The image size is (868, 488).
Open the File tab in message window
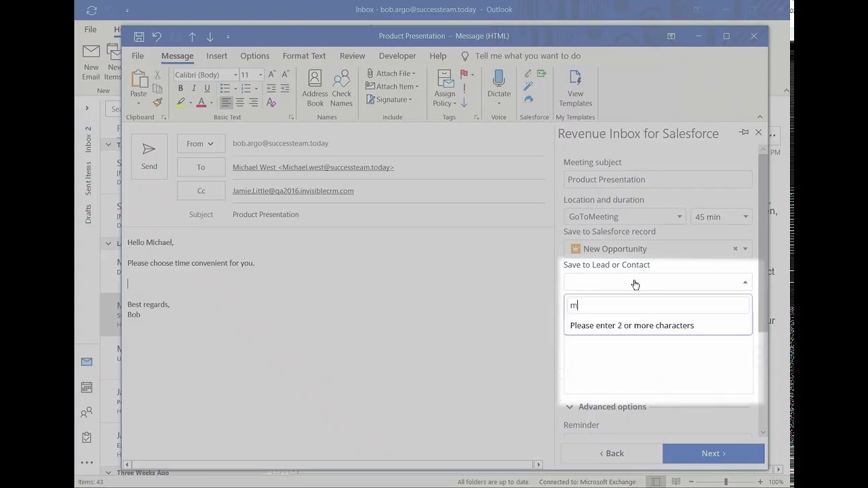[138, 56]
